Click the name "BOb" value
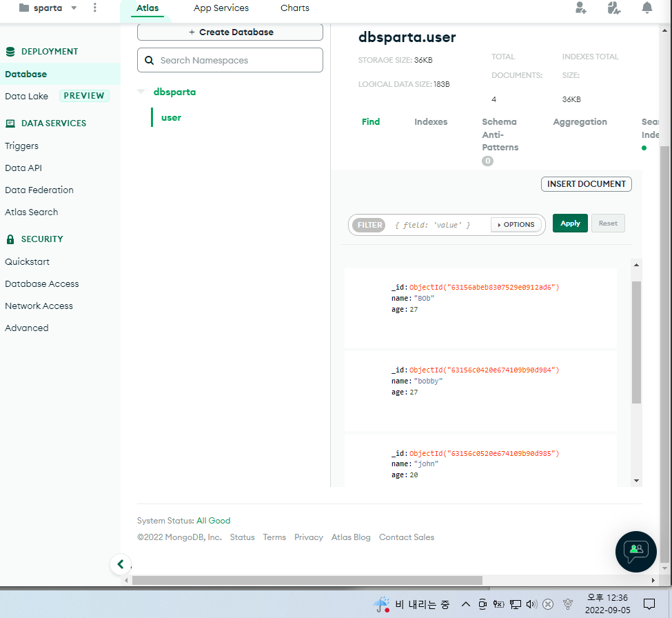Image resolution: width=672 pixels, height=618 pixels. [425, 299]
